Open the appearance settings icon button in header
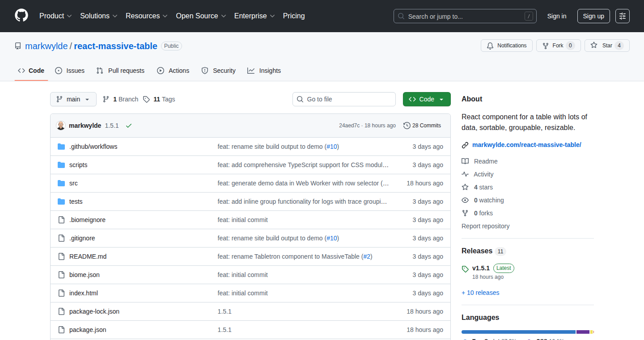Image resolution: width=644 pixels, height=340 pixels. click(623, 16)
